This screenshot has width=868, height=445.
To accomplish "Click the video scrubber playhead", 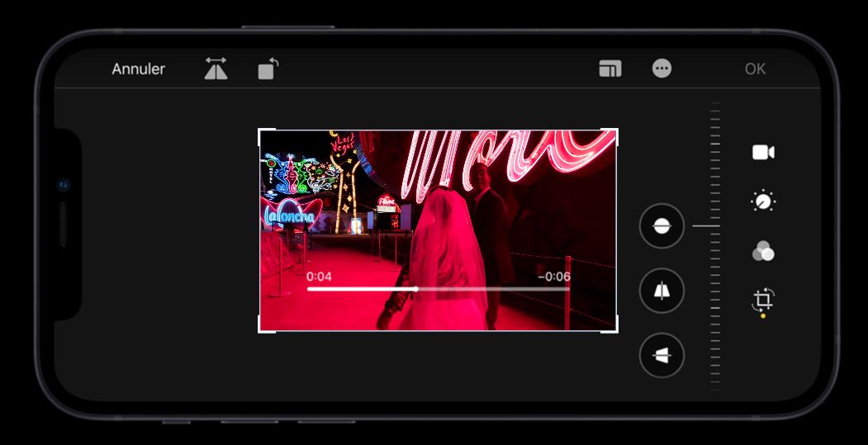I will 415,289.
